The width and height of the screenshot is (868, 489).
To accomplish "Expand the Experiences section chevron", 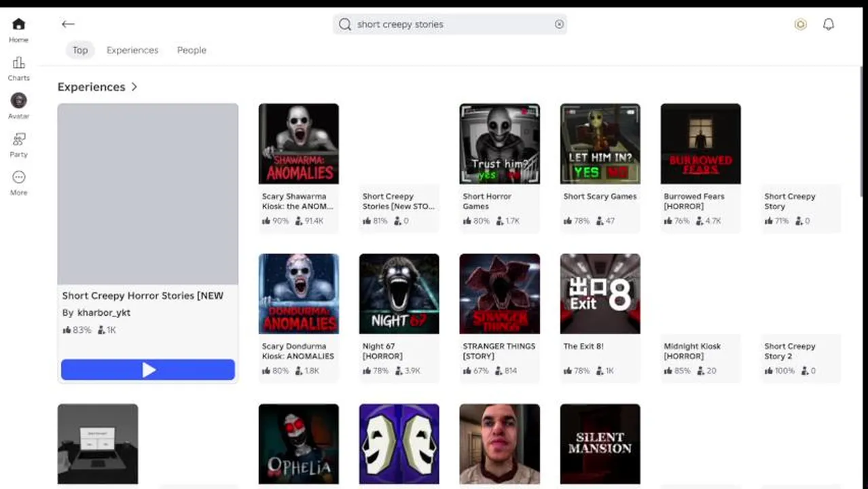I will [x=134, y=87].
